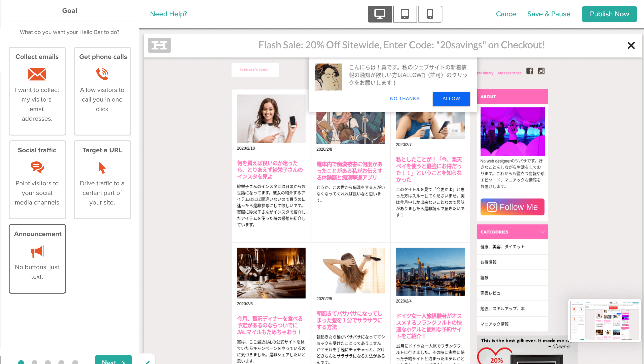
Task: Click the Hello Bar logo icon
Action: coord(159,45)
